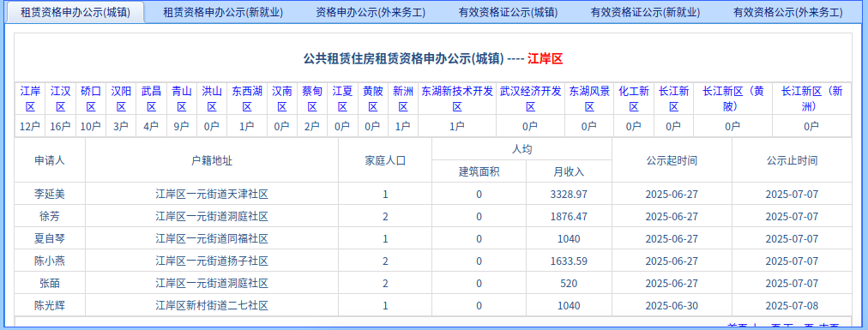Screen dimensions: 868x330
Task: Click address 江岸区一元街道扬子社区
Action: tap(212, 261)
